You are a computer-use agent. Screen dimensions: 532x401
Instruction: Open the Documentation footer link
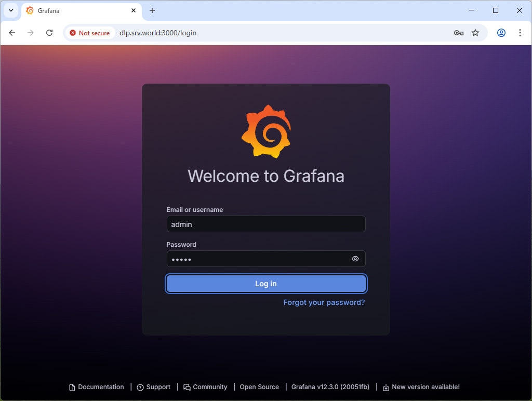(x=101, y=387)
